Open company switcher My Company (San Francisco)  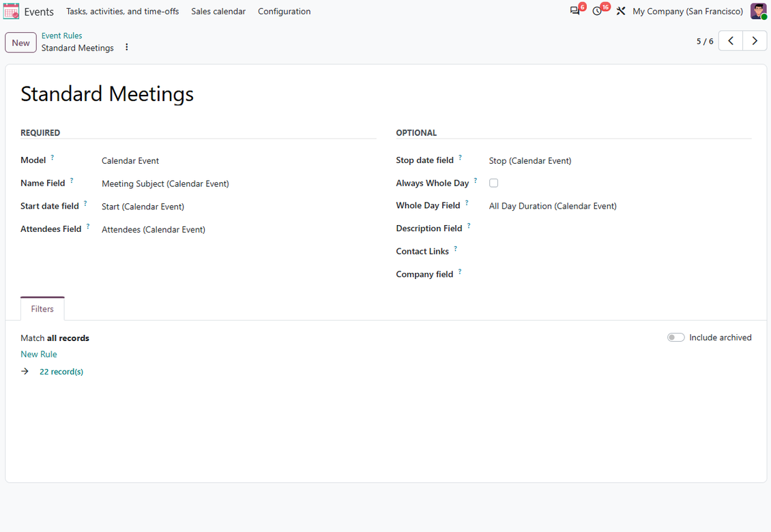coord(687,12)
